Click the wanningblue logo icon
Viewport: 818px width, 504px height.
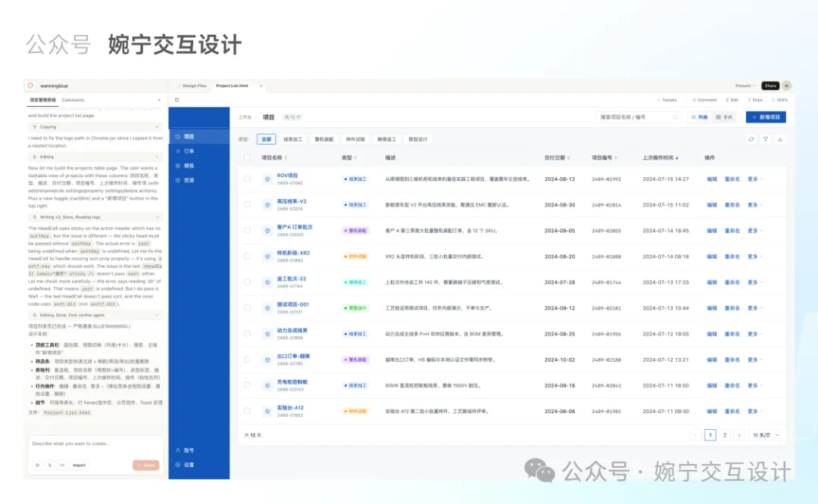(31, 86)
